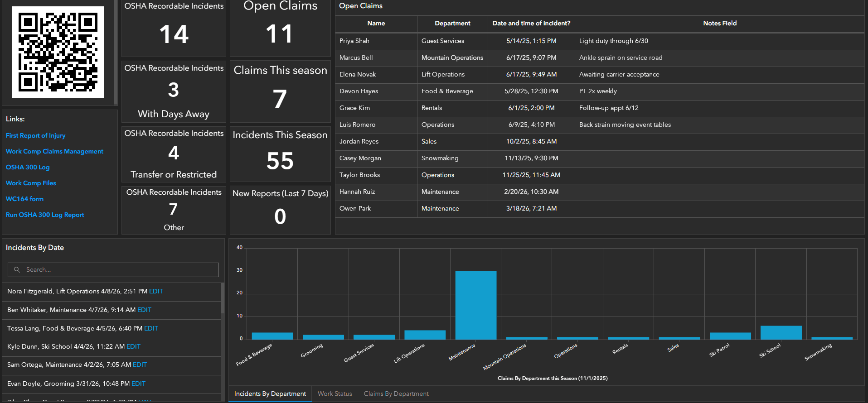Click the With Days Away indicator value 3
868x403 pixels.
click(x=174, y=90)
